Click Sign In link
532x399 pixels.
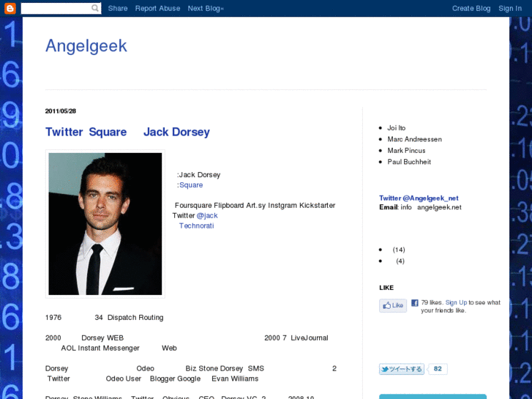pyautogui.click(x=510, y=9)
